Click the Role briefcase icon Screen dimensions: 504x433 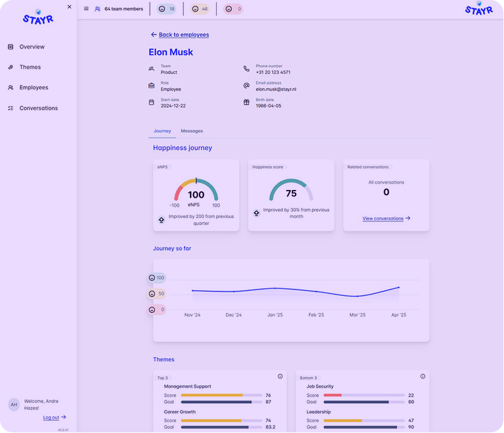pos(152,85)
